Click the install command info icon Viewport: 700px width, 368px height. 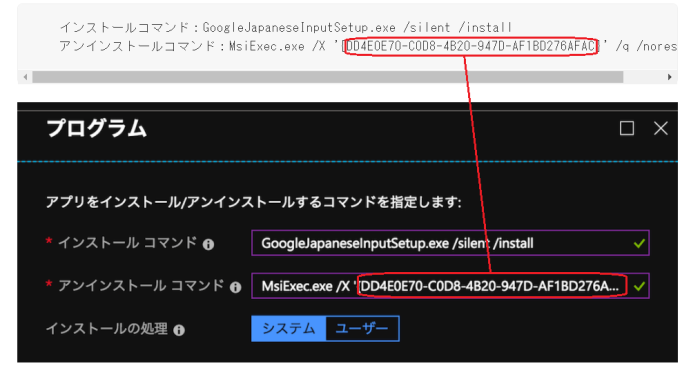(208, 244)
